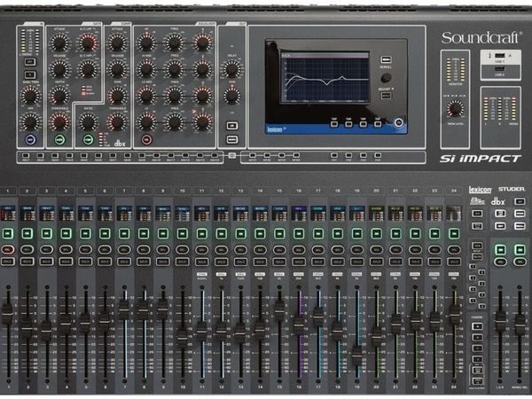The height and width of the screenshot is (399, 532).
Task: Enable the green COMP in/out button
Action: click(88, 139)
